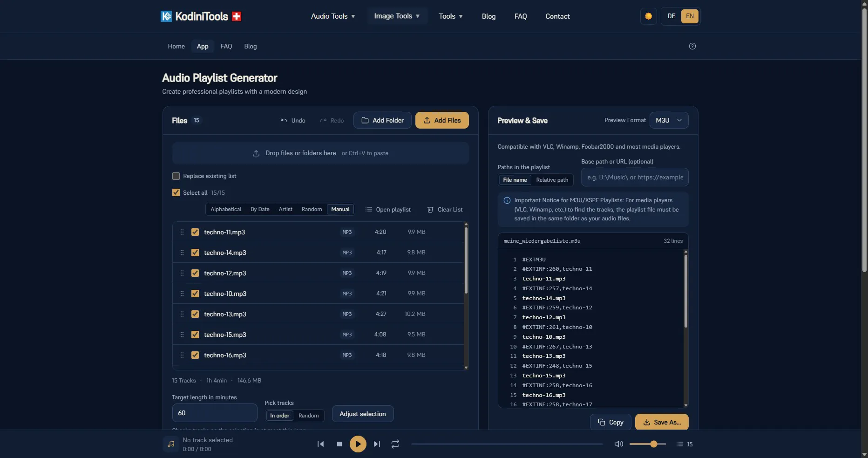The image size is (868, 458).
Task: Click the Add Files button
Action: (442, 120)
